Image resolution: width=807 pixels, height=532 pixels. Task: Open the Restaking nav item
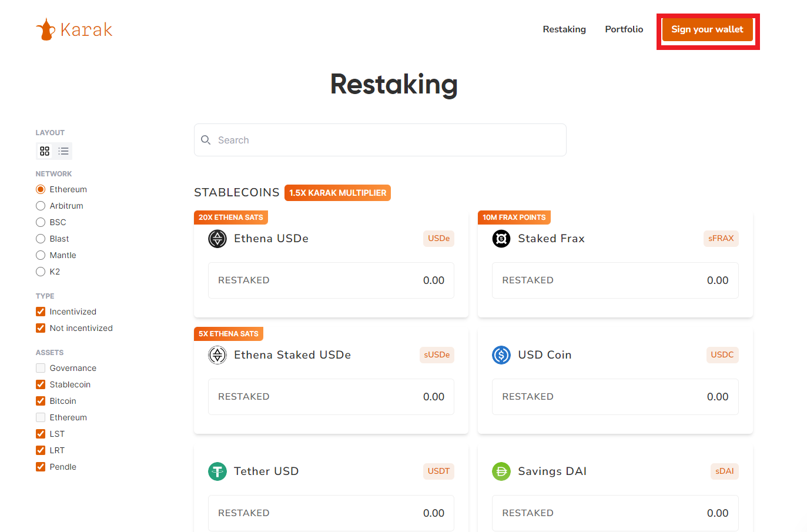point(564,29)
